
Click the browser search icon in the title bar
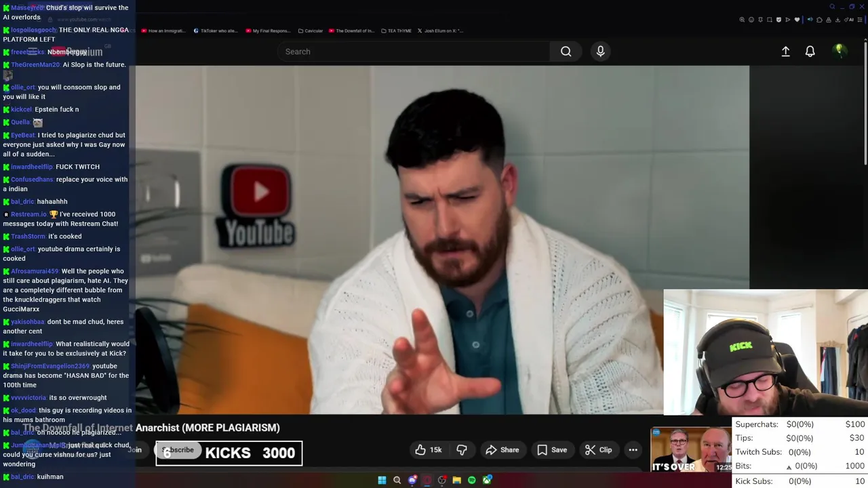[832, 7]
